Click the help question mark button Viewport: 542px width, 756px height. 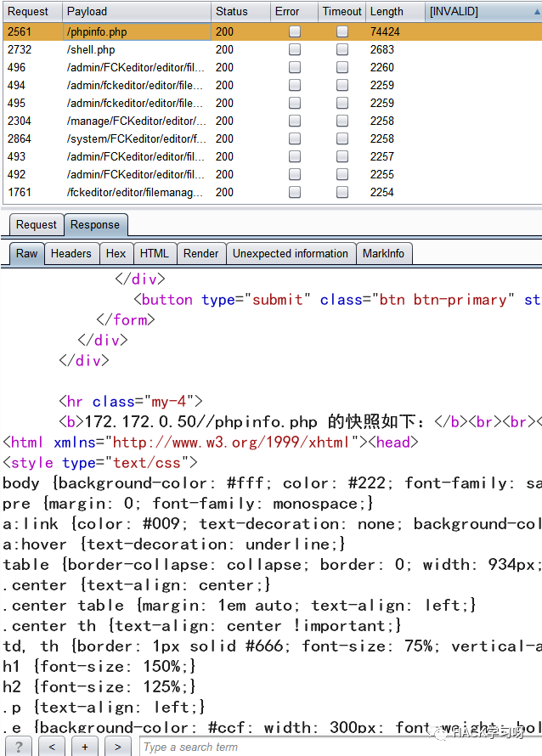pyautogui.click(x=19, y=747)
